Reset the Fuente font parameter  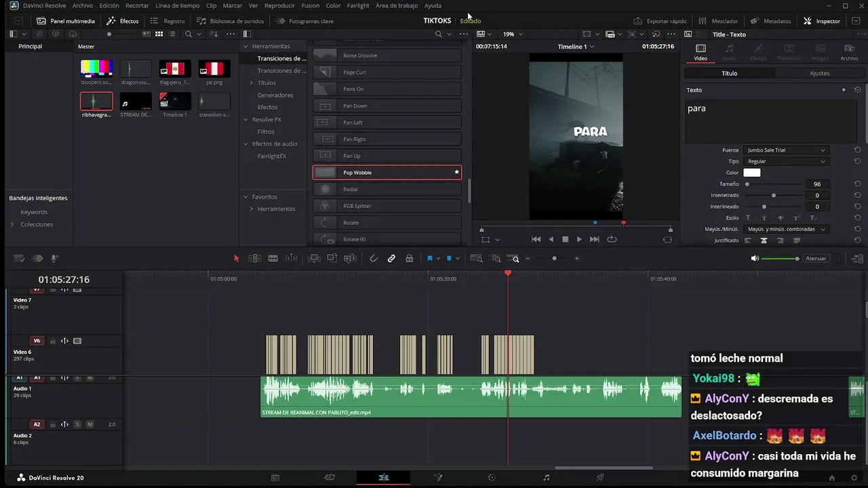(x=857, y=150)
